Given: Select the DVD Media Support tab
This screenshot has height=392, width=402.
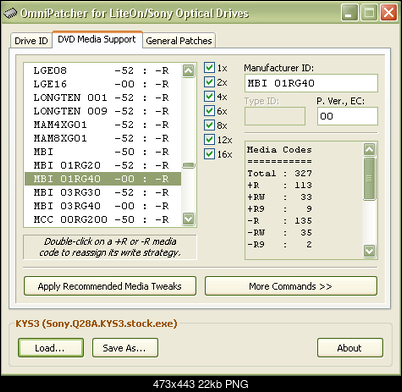Looking at the screenshot, I should tap(97, 39).
